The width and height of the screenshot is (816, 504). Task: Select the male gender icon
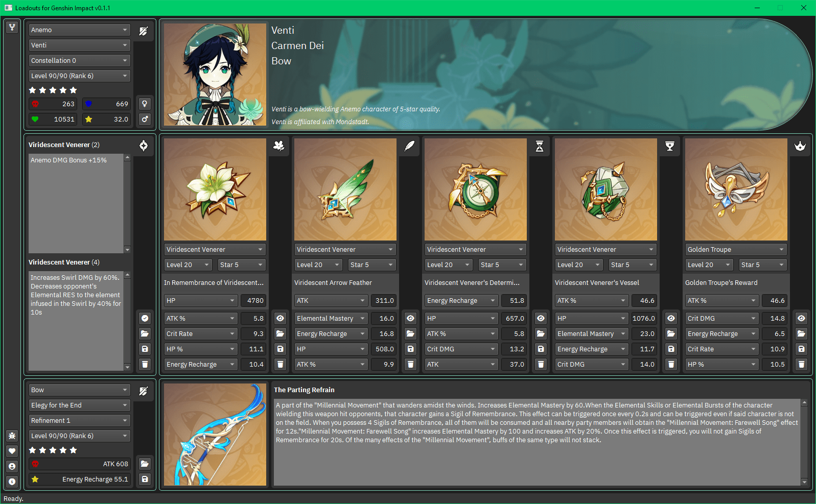pos(145,119)
